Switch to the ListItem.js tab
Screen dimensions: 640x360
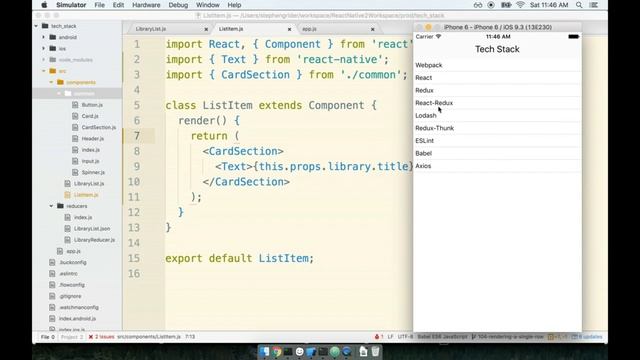coord(231,29)
